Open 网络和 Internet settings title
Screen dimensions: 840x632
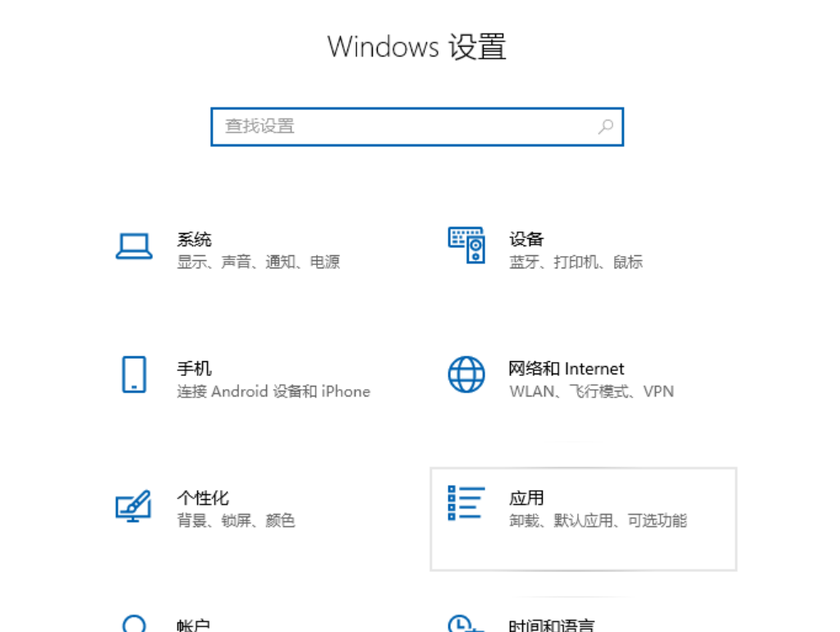coord(567,369)
